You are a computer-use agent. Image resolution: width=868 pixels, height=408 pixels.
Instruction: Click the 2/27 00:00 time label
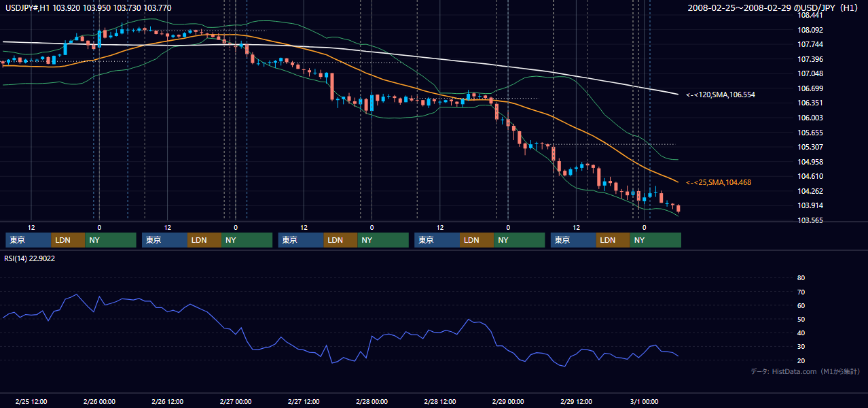click(236, 401)
